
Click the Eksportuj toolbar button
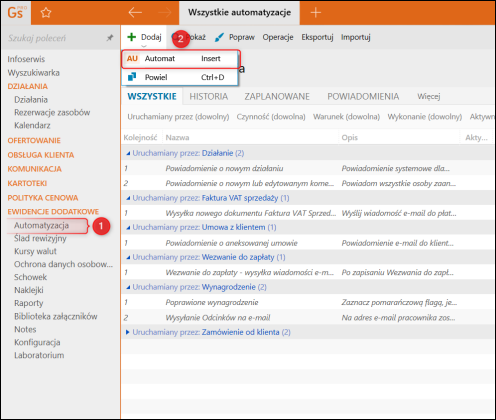[x=317, y=37]
